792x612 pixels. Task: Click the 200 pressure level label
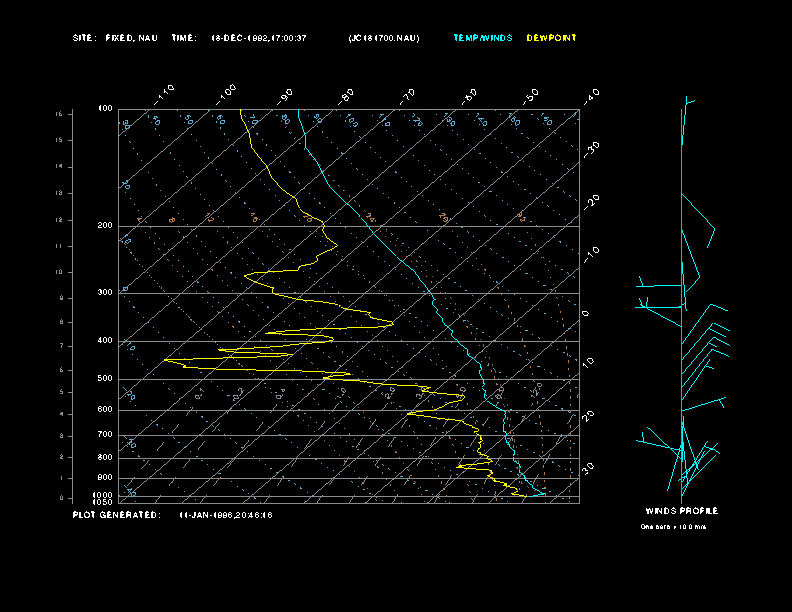105,226
